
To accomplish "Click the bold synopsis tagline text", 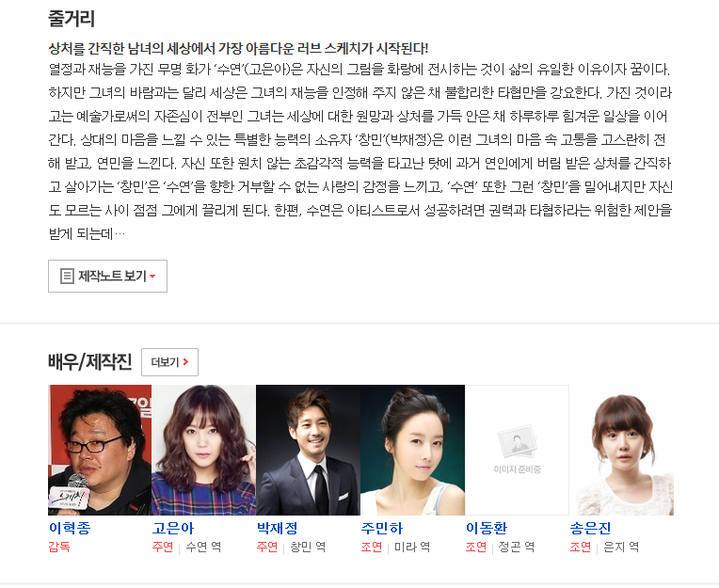I will pyautogui.click(x=238, y=48).
